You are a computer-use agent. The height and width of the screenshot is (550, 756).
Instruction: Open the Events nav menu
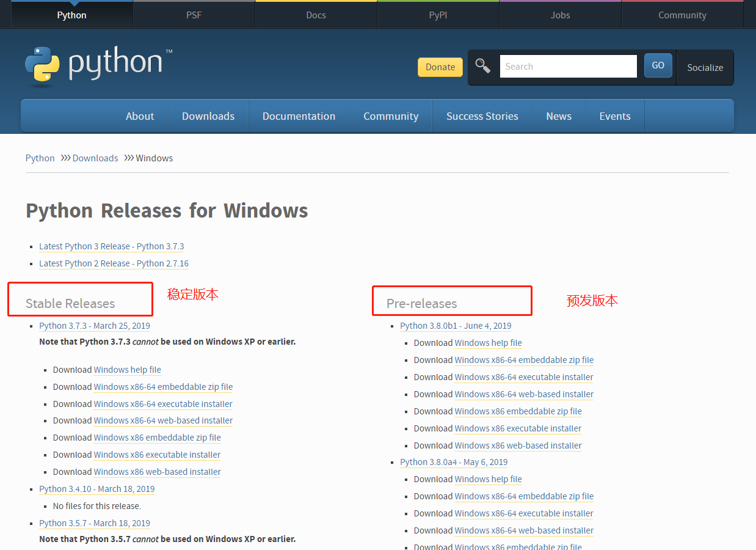pyautogui.click(x=615, y=116)
